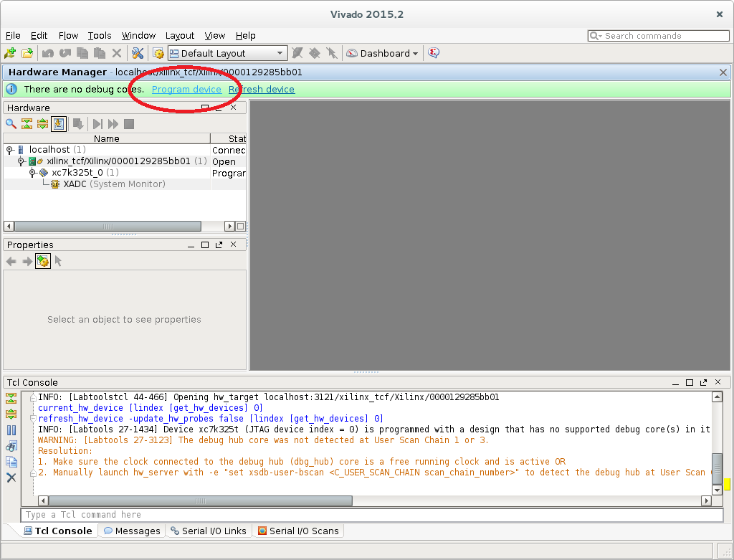Open the Layout menu
This screenshot has width=734, height=560.
180,36
